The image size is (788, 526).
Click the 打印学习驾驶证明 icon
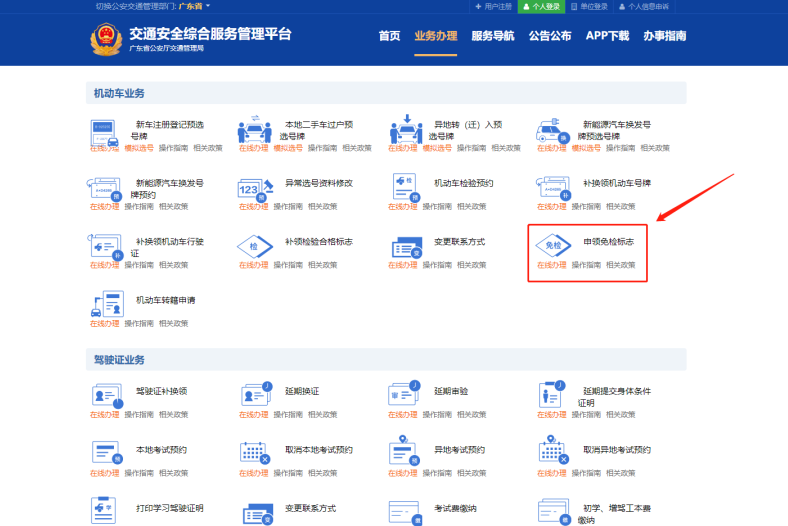(104, 510)
